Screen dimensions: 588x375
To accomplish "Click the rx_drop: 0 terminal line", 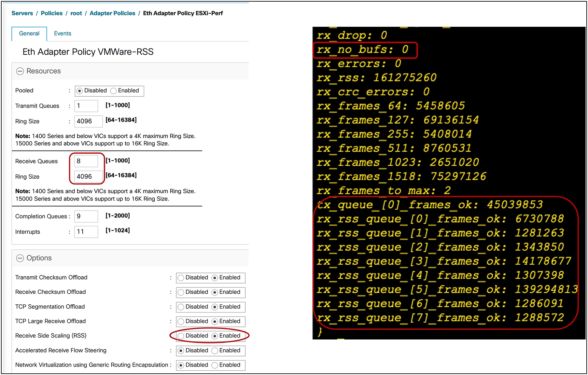I will tap(352, 35).
